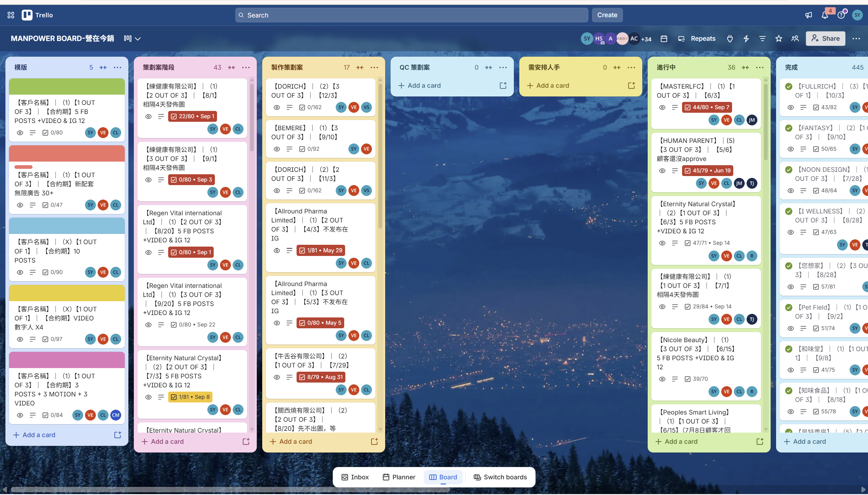Toggle the Pet Field card complete checkmark
This screenshot has height=495, width=868.
[789, 307]
